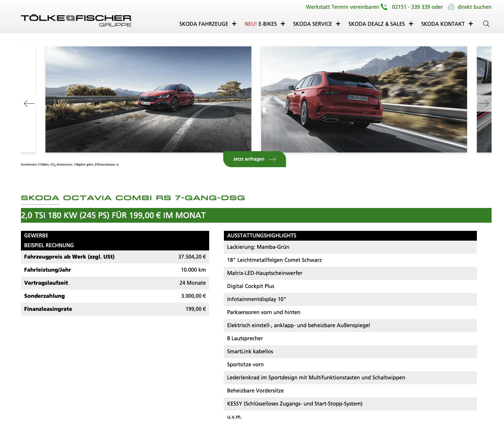Click the Tölke + Fischer Gruppe logo
Viewport: 504px width, 431px height.
click(76, 20)
